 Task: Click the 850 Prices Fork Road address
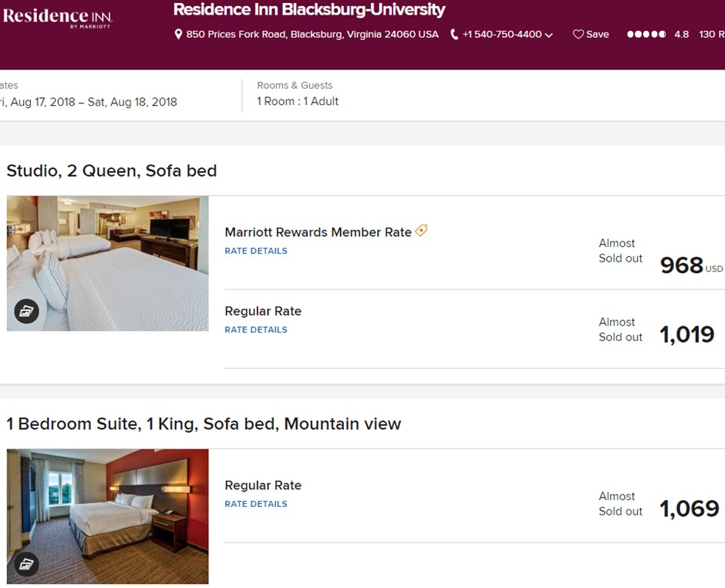click(312, 35)
